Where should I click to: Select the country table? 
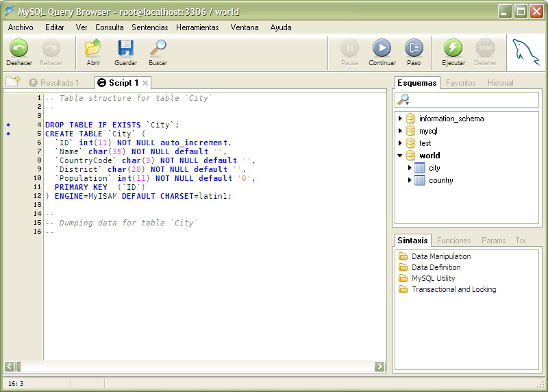pyautogui.click(x=440, y=180)
